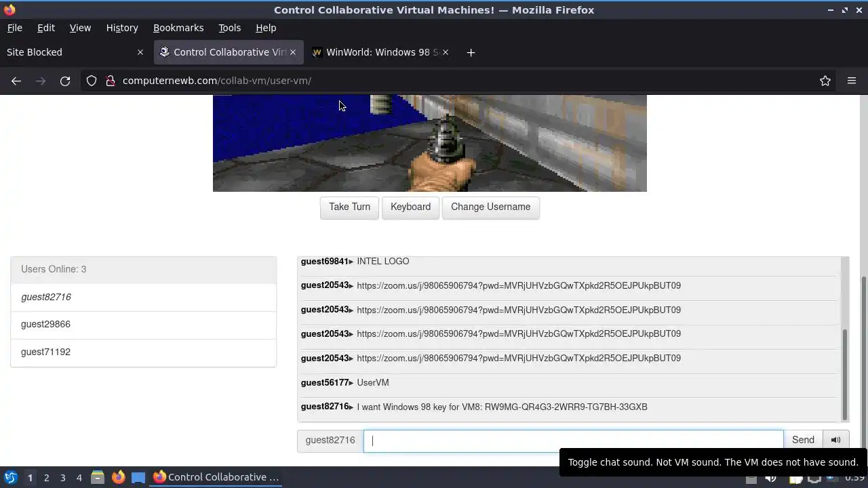Open the View menu
868x488 pixels.
(80, 28)
